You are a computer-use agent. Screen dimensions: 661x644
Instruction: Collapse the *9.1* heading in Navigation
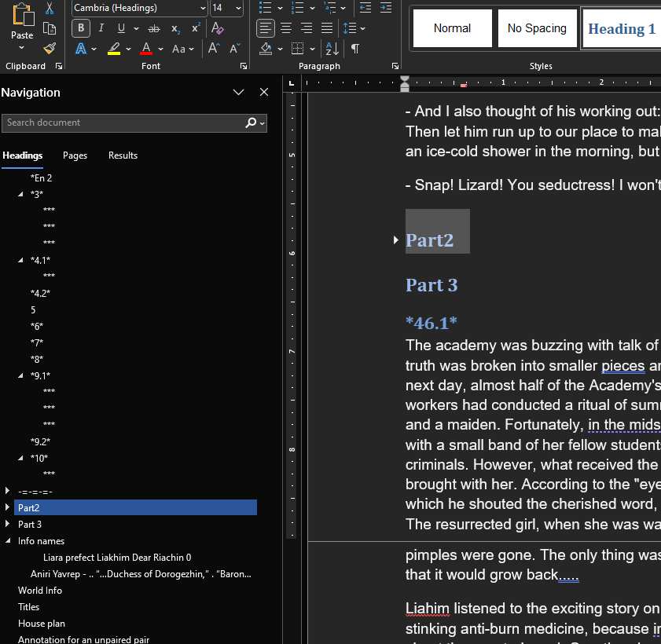[20, 376]
